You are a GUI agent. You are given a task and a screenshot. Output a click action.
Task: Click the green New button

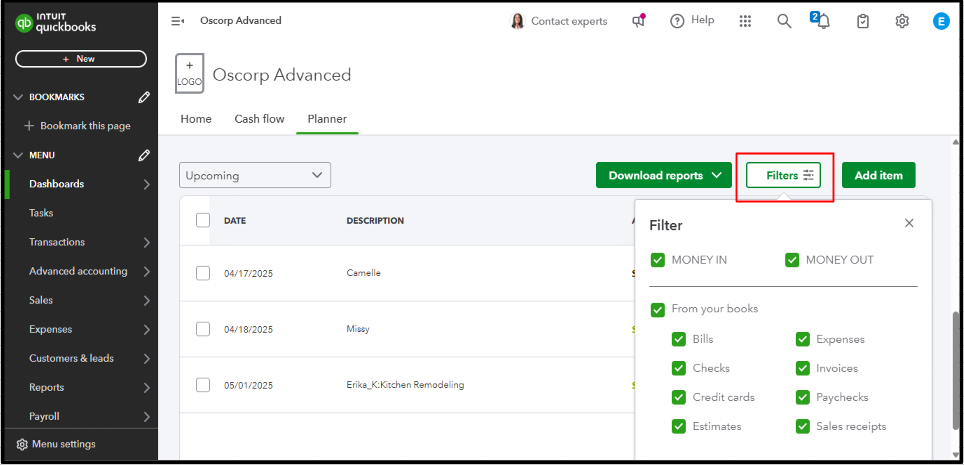click(81, 59)
